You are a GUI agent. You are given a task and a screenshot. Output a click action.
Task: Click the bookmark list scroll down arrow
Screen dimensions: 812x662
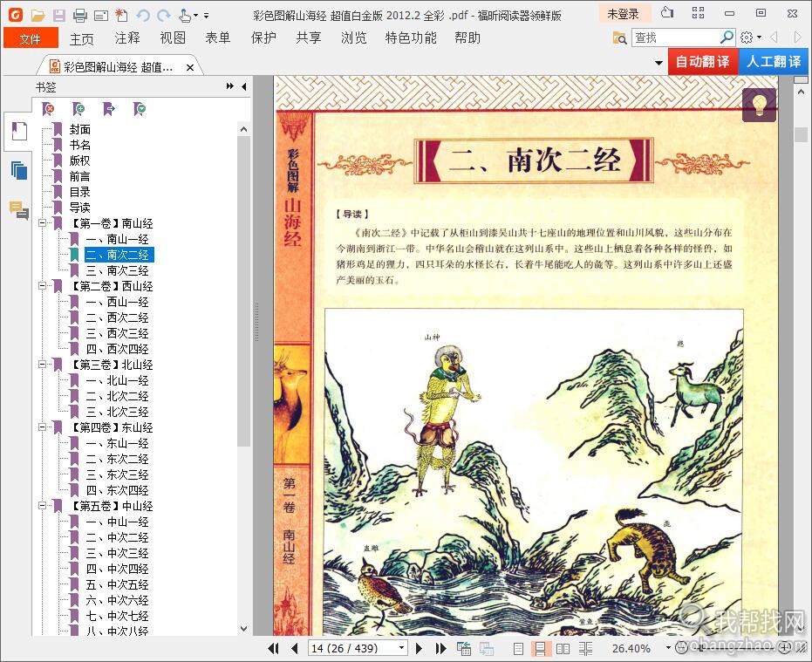[x=244, y=628]
